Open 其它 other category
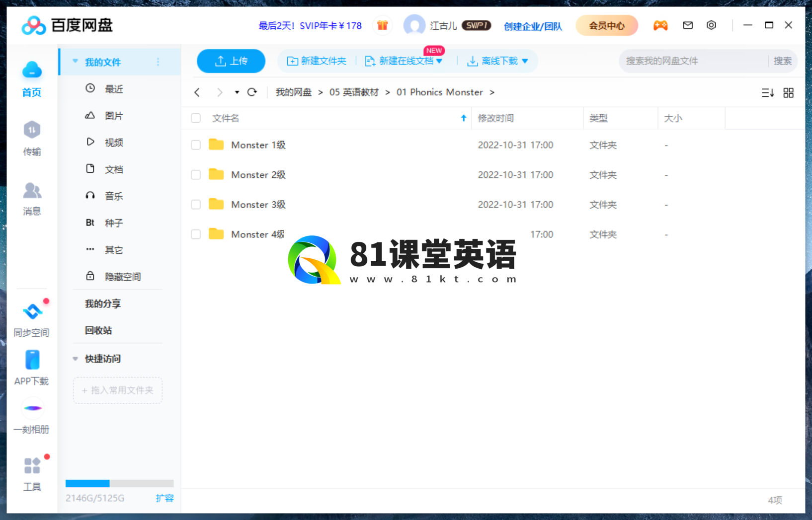812x520 pixels. (x=114, y=250)
